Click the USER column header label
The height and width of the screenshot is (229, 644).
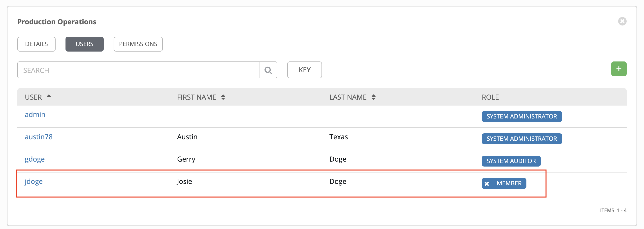click(x=33, y=97)
